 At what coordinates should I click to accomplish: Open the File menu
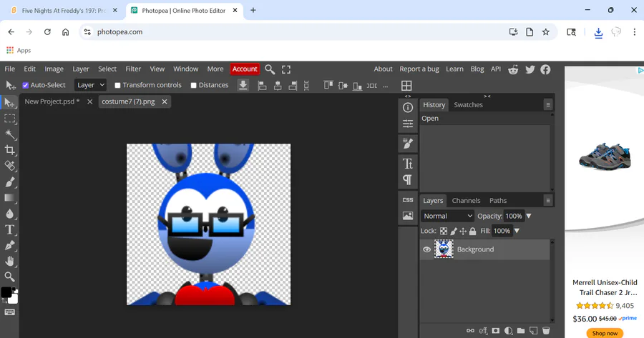click(9, 69)
